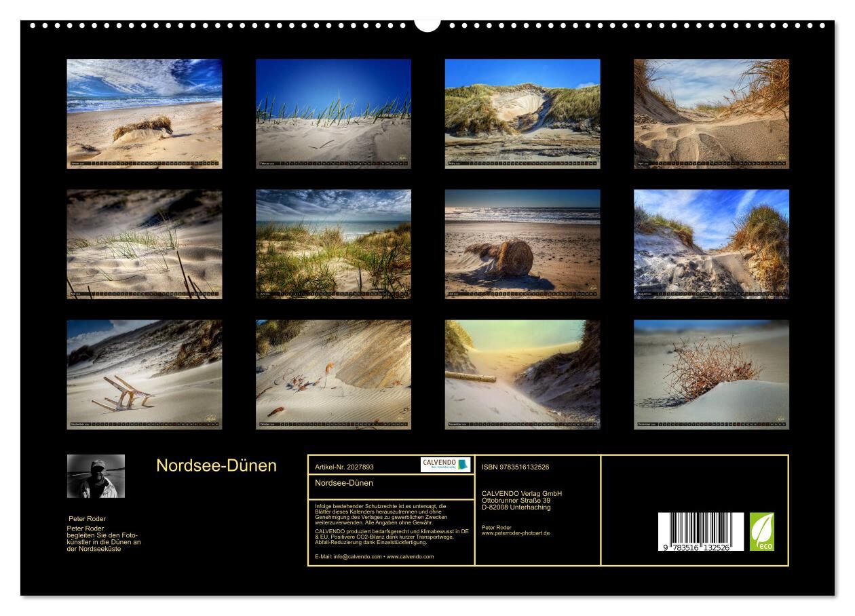The image size is (855, 616).
Task: Click the CALVENDO publisher logo
Action: pyautogui.click(x=445, y=465)
